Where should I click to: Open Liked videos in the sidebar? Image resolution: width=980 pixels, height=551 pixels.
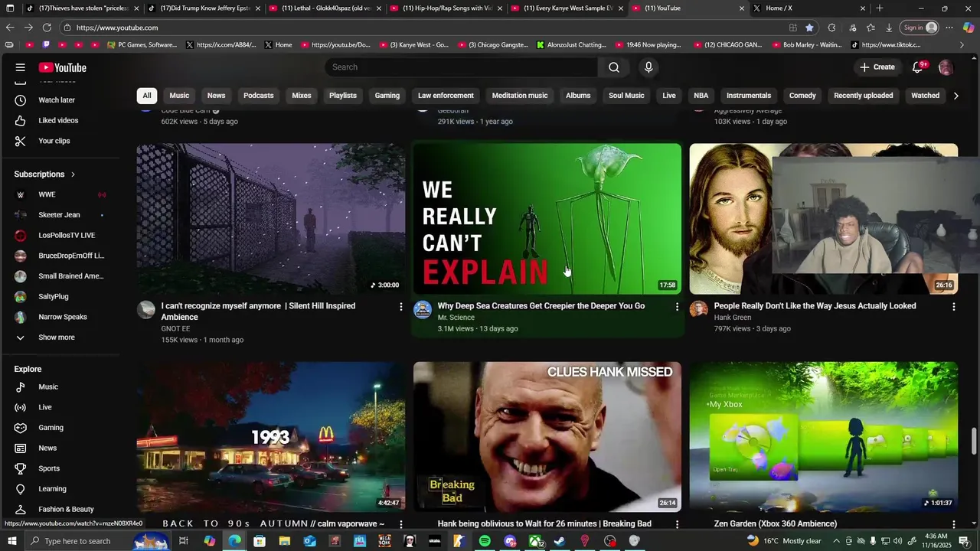tap(60, 120)
